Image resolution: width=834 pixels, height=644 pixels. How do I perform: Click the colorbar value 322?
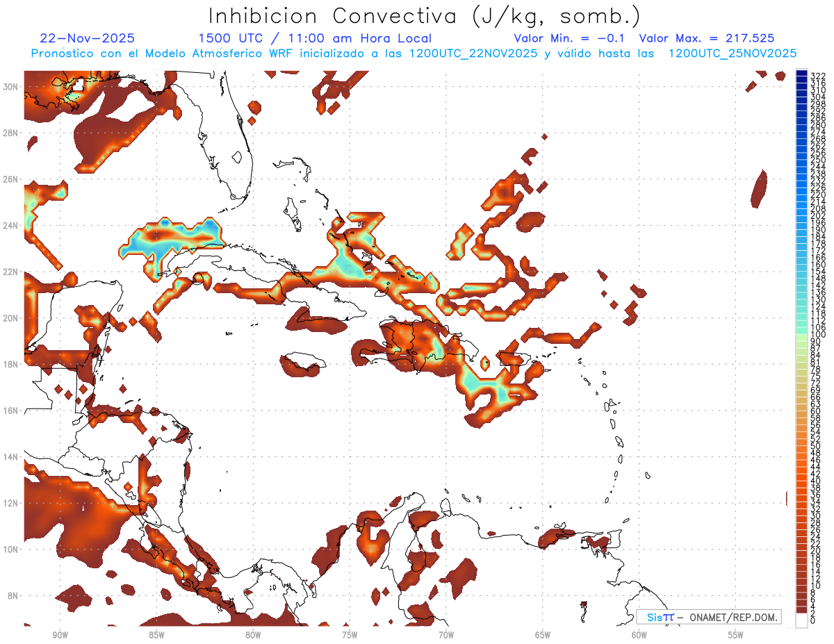tap(818, 76)
